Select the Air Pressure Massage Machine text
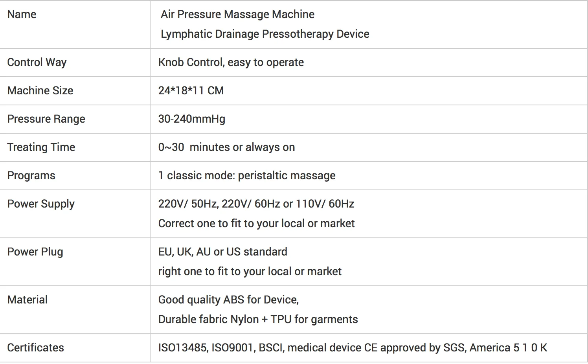The height and width of the screenshot is (364, 588). [237, 15]
